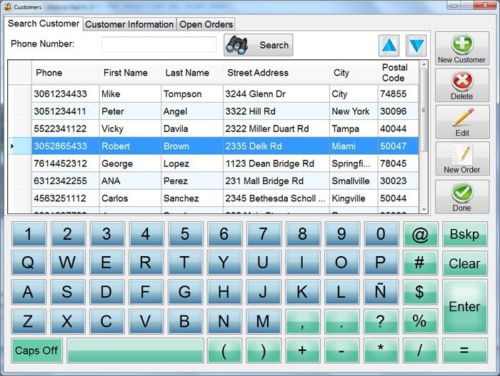Viewport: 500px width, 376px height.
Task: Select the Search Customer tab
Action: pos(44,24)
